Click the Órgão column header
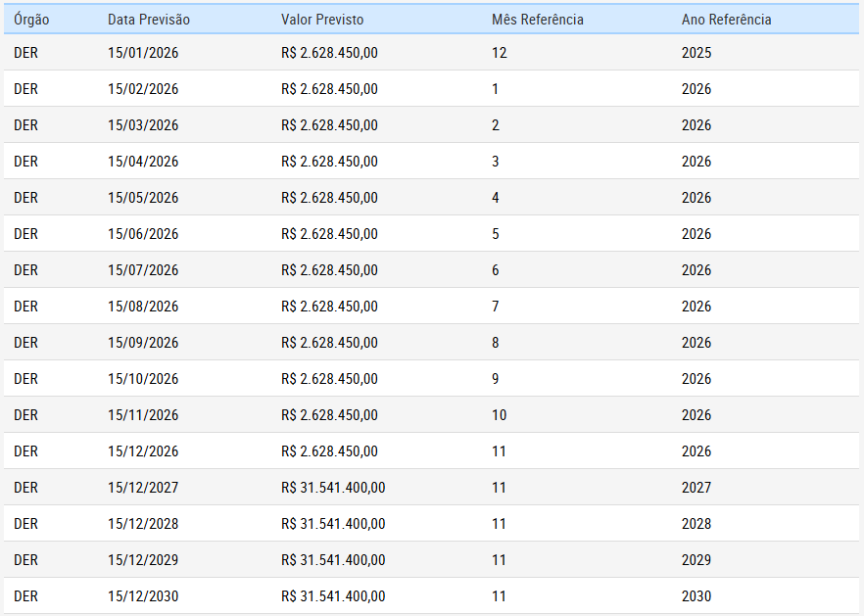 click(x=32, y=20)
